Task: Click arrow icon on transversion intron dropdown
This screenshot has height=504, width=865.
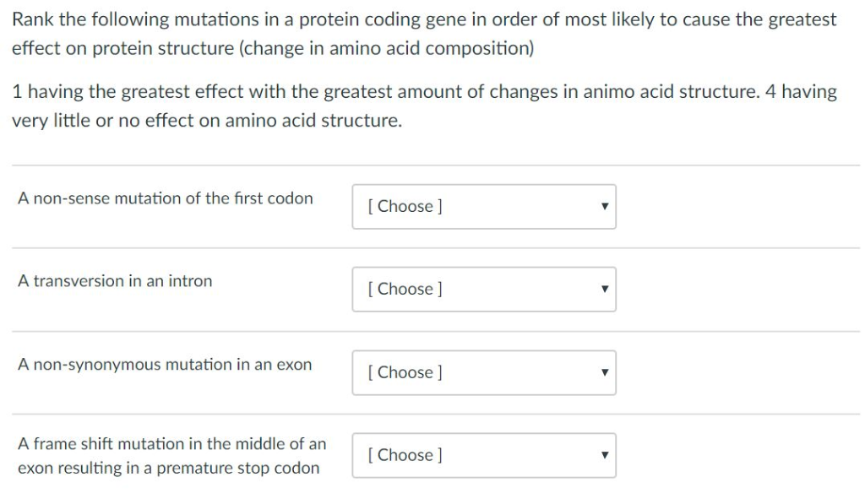Action: (604, 290)
